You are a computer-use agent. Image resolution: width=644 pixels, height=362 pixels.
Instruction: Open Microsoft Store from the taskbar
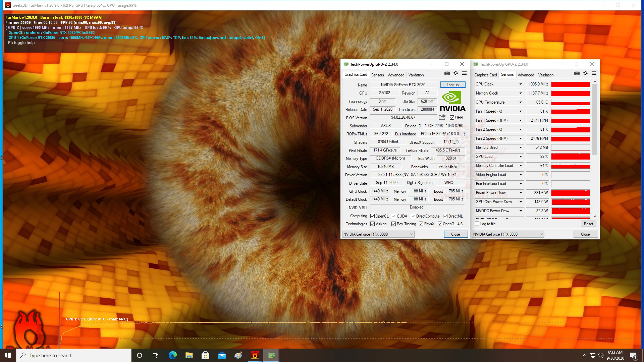pos(205,355)
